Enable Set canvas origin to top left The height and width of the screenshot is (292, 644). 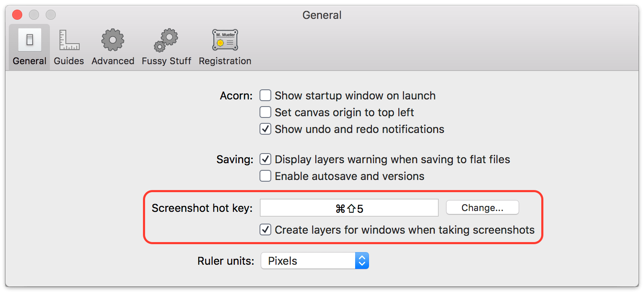[x=265, y=112]
